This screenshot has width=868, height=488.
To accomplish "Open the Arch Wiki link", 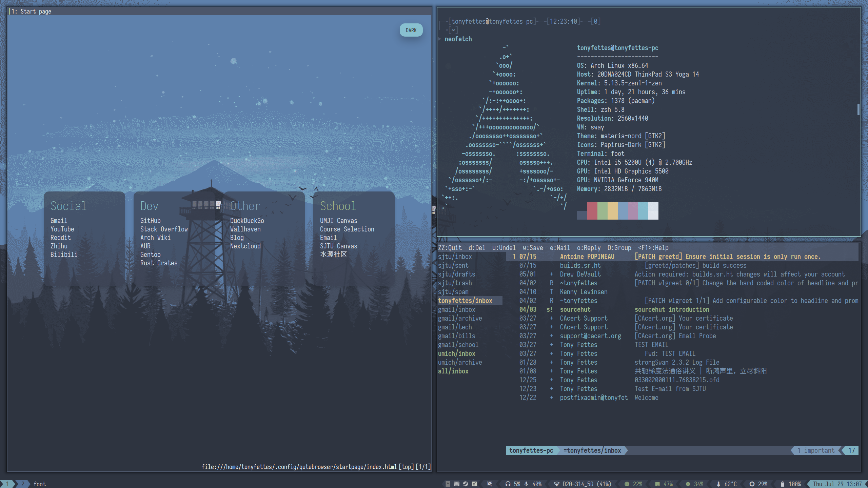I will coord(155,238).
